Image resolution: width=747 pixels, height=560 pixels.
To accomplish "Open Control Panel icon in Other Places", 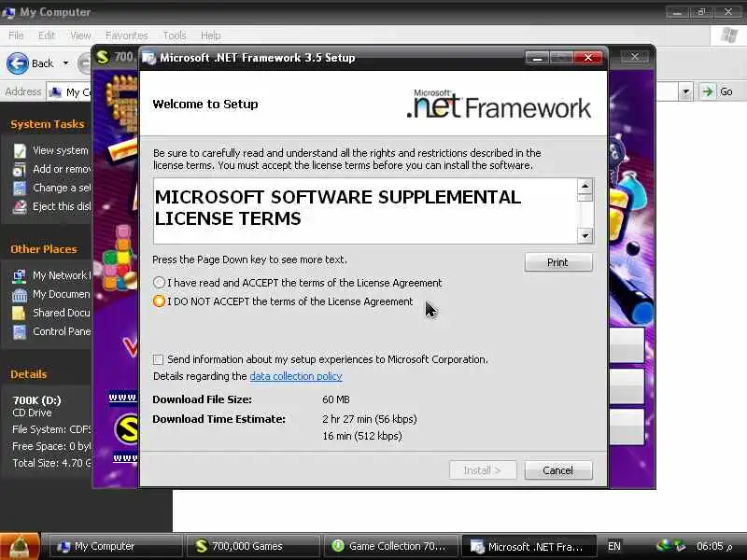I will pyautogui.click(x=20, y=331).
